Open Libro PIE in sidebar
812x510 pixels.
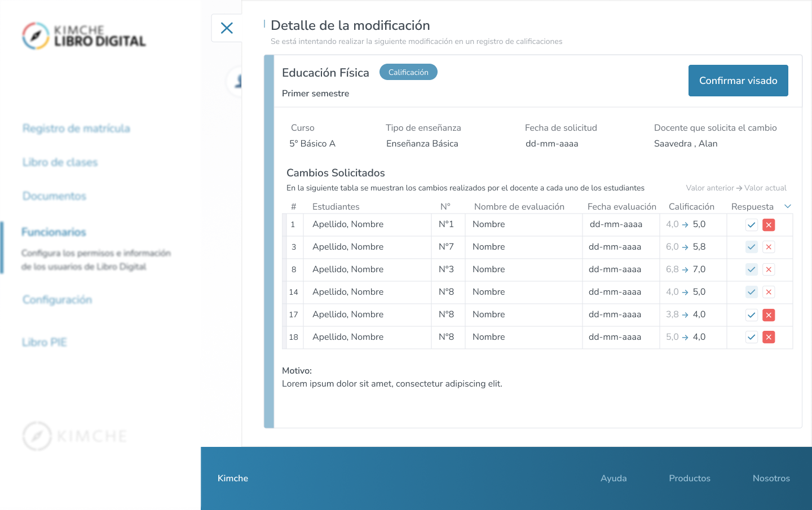45,343
